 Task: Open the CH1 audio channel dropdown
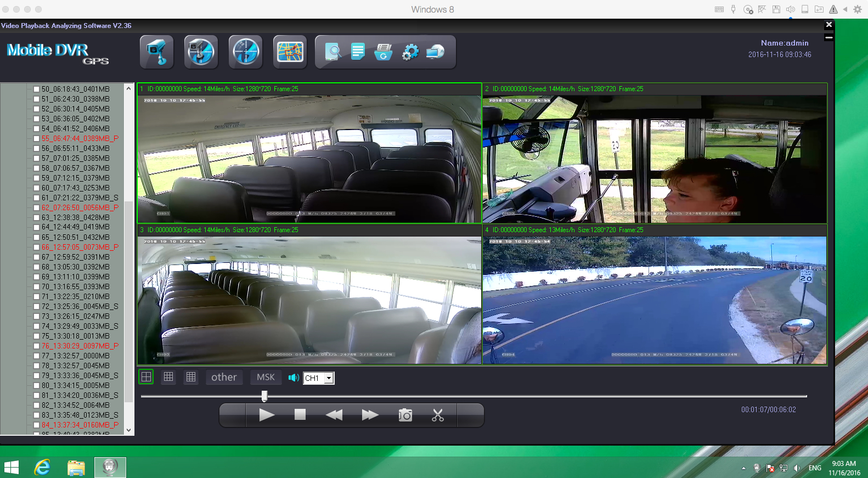(329, 378)
